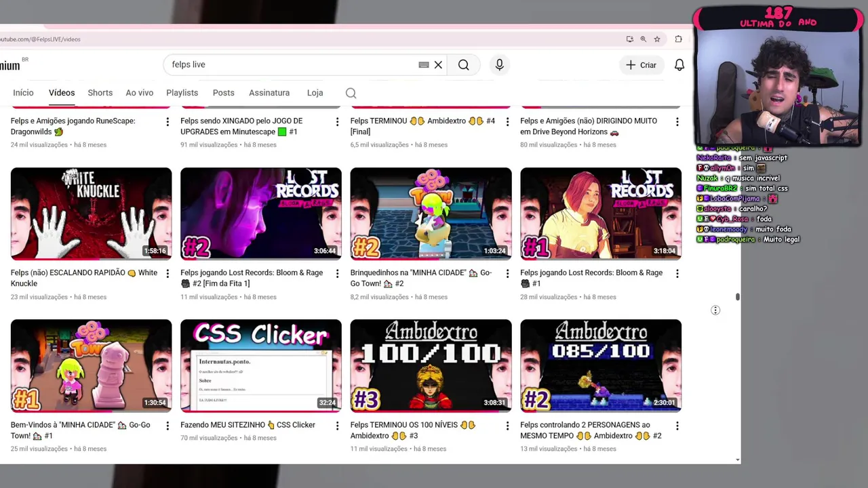Open options menu for CSS Clicker video
This screenshot has height=488, width=868.
click(x=337, y=426)
